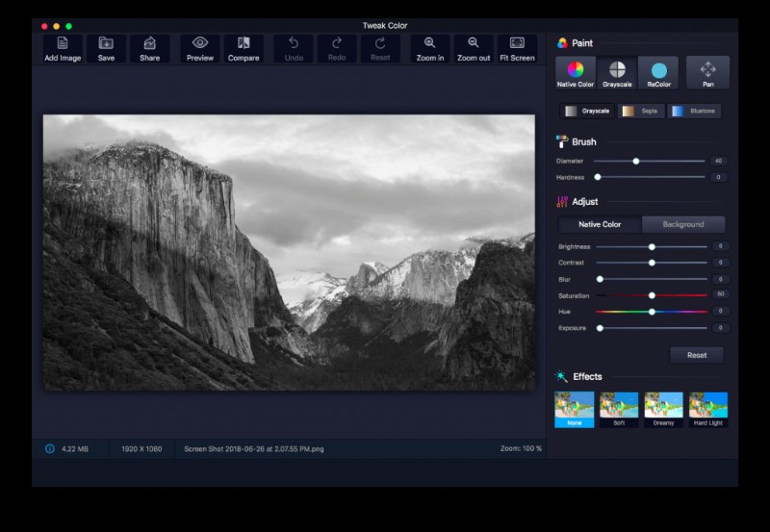770x532 pixels.
Task: Choose the Bluetone tone preset
Action: tap(694, 111)
